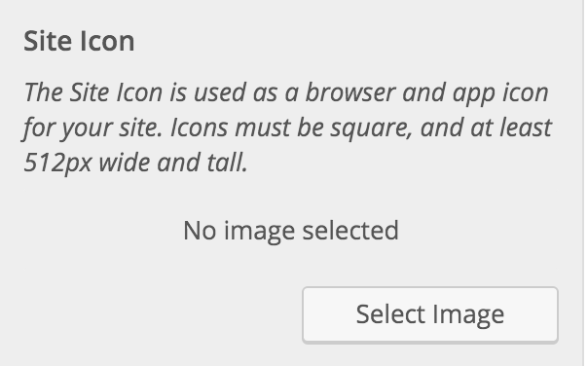Click the word 'Select' on the button
The height and width of the screenshot is (366, 588).
(x=390, y=313)
